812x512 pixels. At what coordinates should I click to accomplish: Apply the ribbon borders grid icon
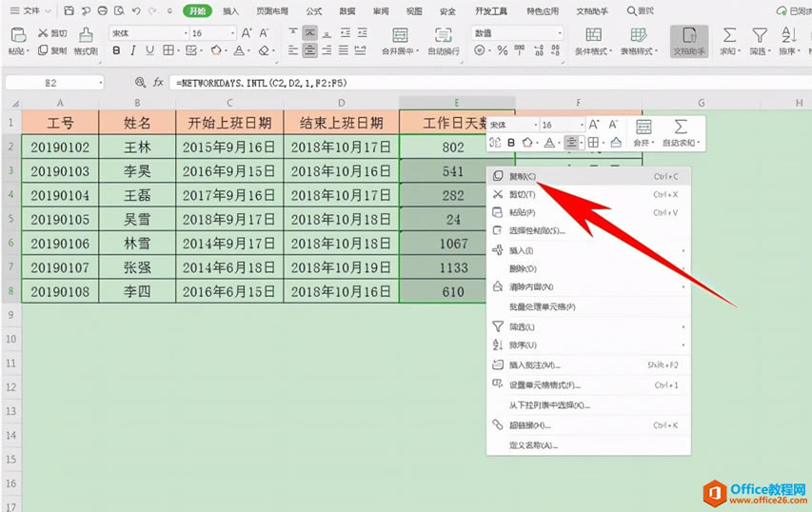pyautogui.click(x=168, y=50)
